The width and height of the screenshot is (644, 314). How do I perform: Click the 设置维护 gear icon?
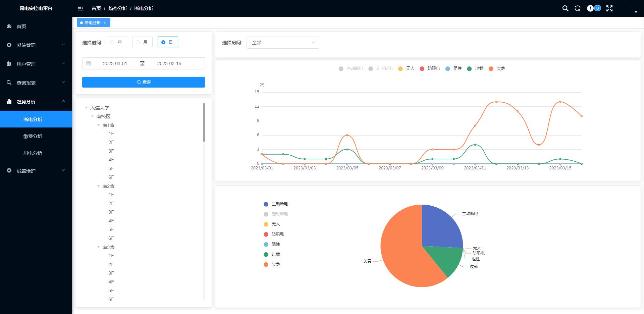coord(9,170)
